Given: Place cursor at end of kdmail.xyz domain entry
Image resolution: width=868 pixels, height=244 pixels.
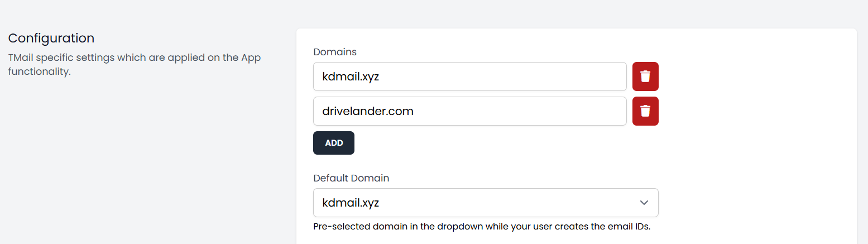Looking at the screenshot, I should tap(381, 76).
